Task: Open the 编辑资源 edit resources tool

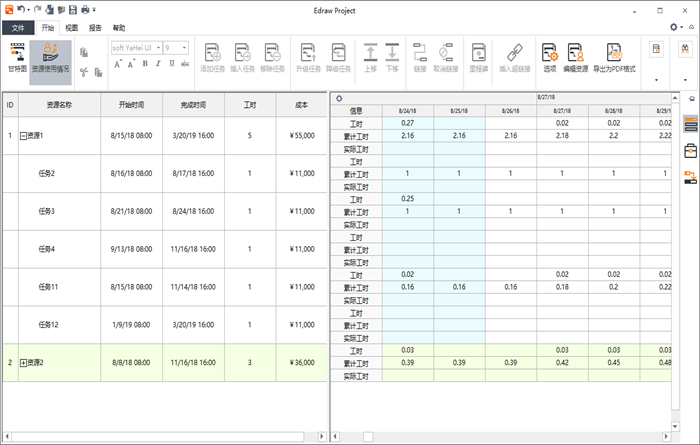Action: tap(575, 58)
